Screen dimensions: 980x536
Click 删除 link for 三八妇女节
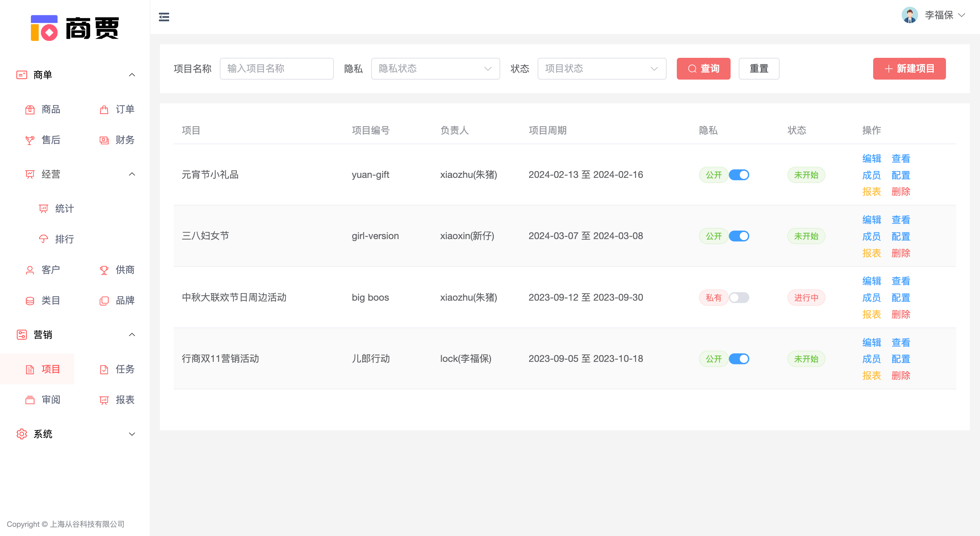coord(900,253)
